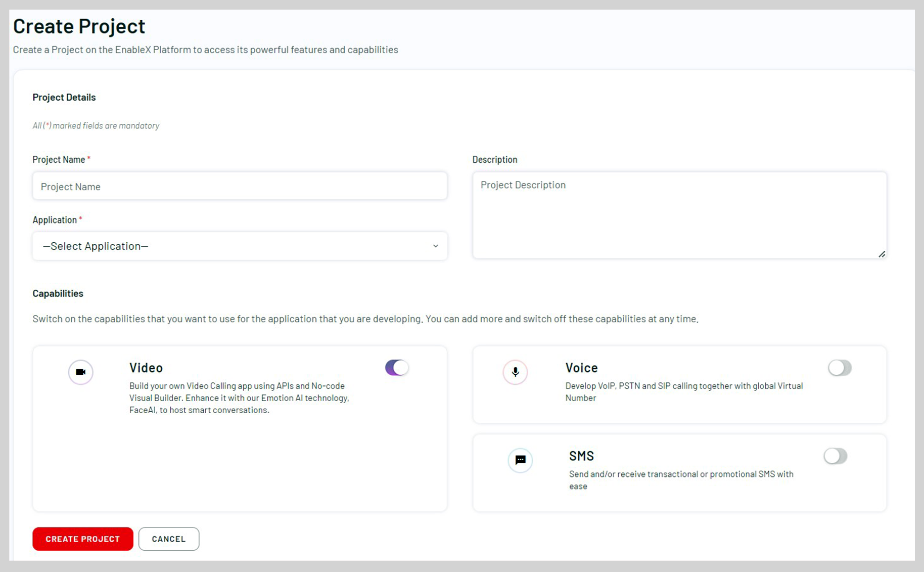This screenshot has height=572, width=924.
Task: Click the Project Details heading
Action: click(x=64, y=97)
